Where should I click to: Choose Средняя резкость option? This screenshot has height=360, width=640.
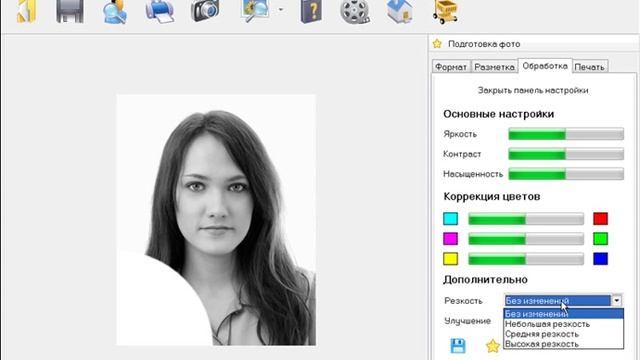[x=563, y=334]
